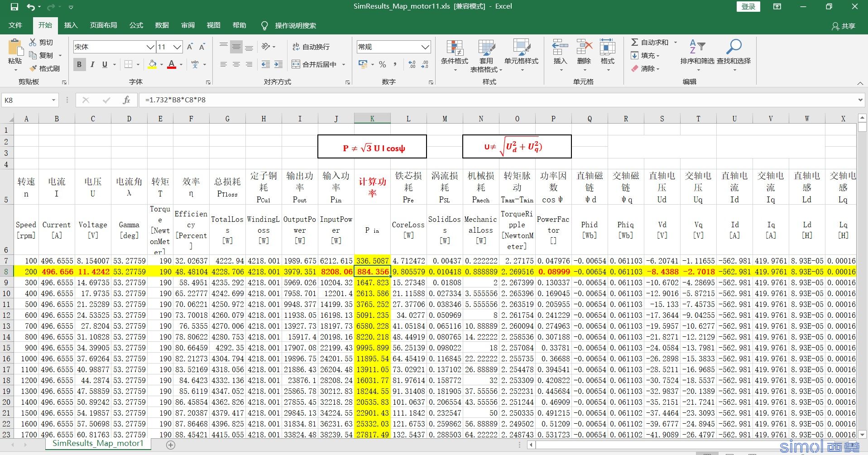868x455 pixels.
Task: Open Conditional Formatting (条件格式)
Action: pos(455,55)
